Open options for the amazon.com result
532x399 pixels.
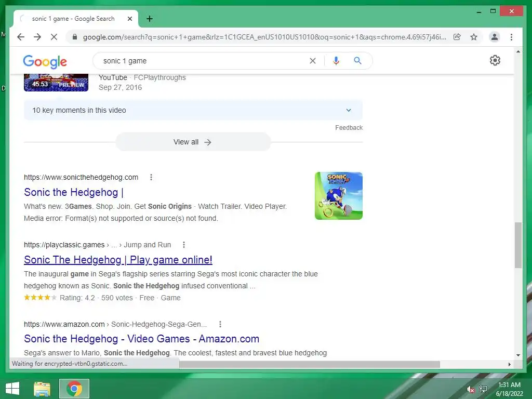tap(220, 324)
